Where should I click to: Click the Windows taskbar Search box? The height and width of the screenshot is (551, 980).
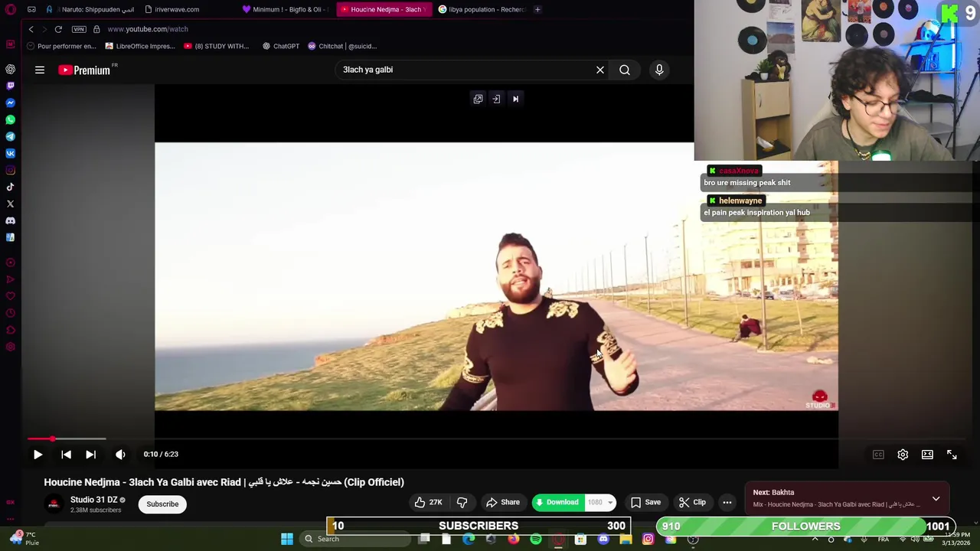[354, 539]
